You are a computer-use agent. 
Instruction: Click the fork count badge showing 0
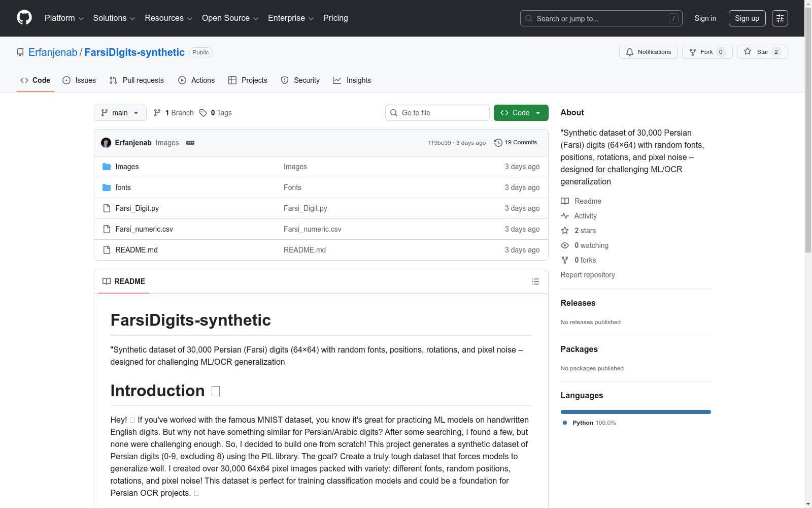(x=721, y=52)
